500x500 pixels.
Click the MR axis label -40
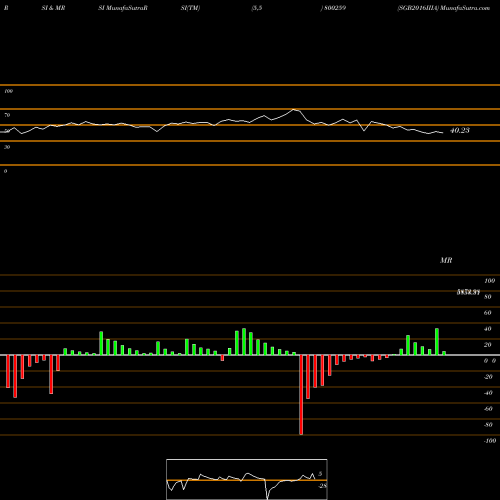tap(488, 393)
